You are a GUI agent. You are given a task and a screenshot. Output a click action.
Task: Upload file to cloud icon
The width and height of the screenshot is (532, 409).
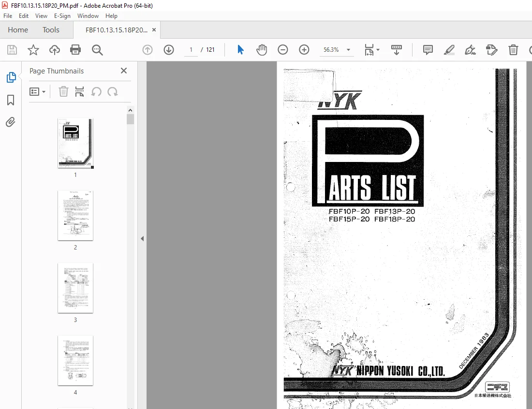pos(54,50)
